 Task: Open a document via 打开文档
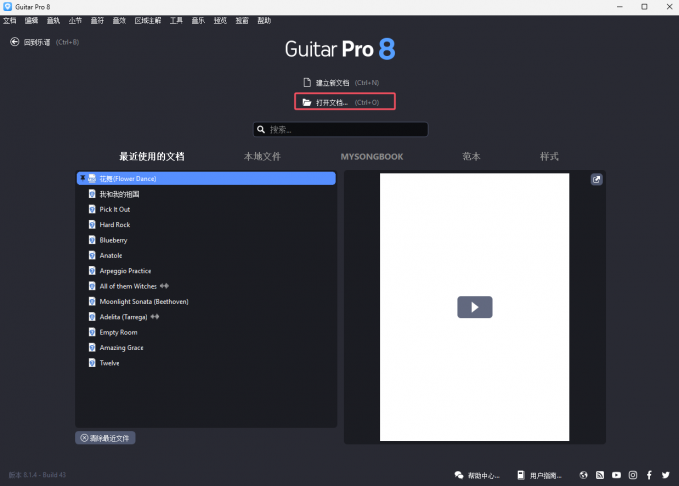tap(345, 102)
